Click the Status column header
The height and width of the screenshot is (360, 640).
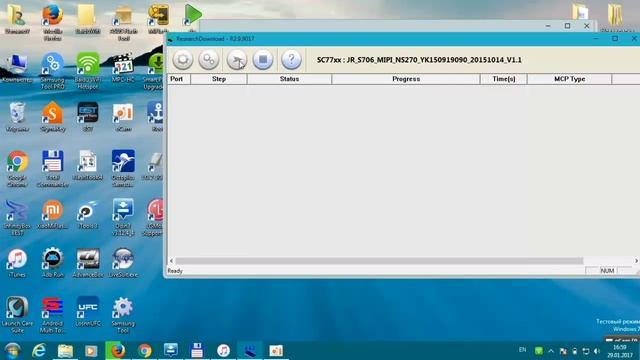coord(289,79)
